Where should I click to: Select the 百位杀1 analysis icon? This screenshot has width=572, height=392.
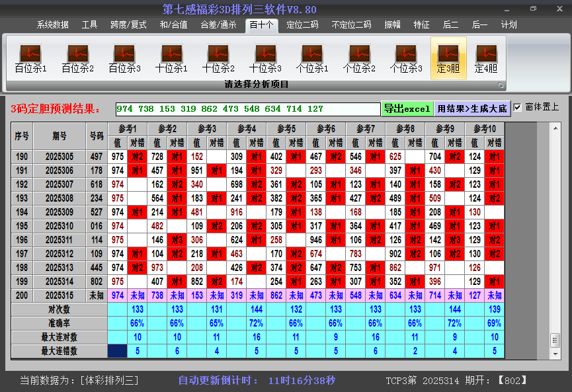pos(30,58)
